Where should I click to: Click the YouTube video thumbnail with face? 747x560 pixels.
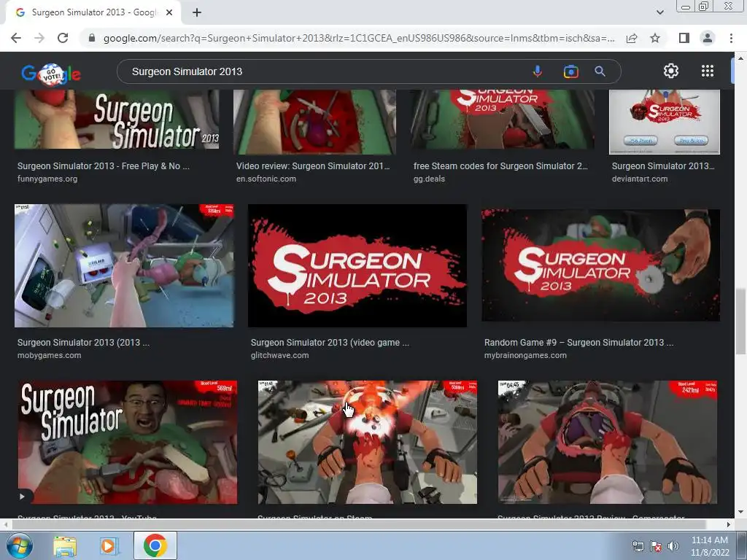point(128,442)
